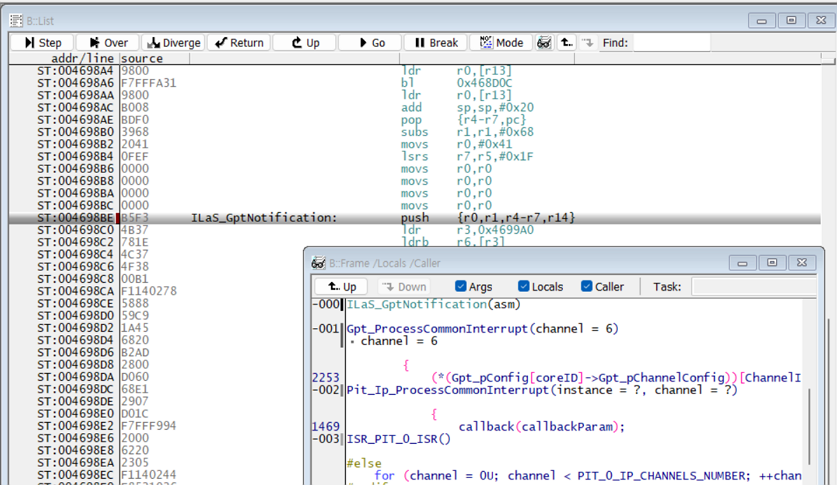Select frame -002 Pit_Ip_ProcessCommonInterrupt
Image resolution: width=837 pixels, height=485 pixels.
tap(542, 390)
